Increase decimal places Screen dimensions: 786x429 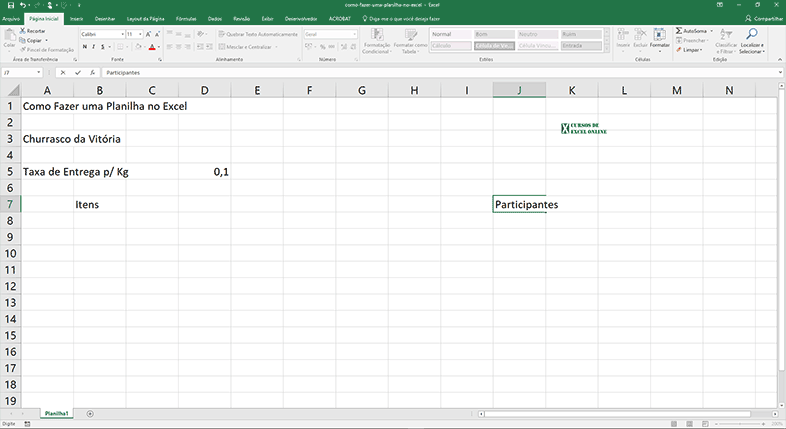[x=343, y=47]
